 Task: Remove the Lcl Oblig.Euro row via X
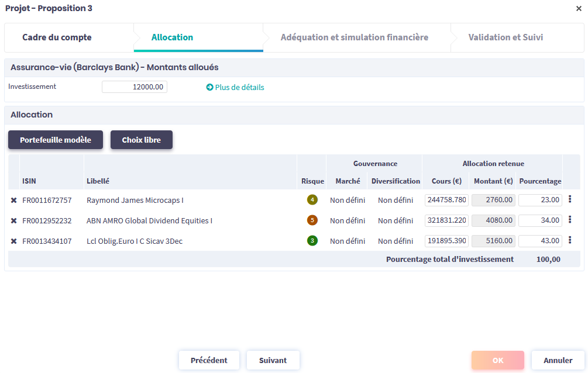click(x=13, y=241)
